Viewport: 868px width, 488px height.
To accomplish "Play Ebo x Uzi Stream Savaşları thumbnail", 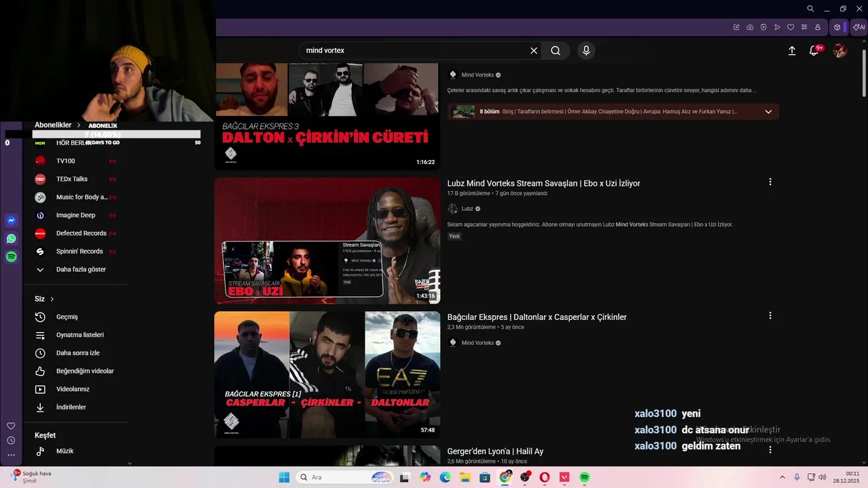I will coord(328,241).
